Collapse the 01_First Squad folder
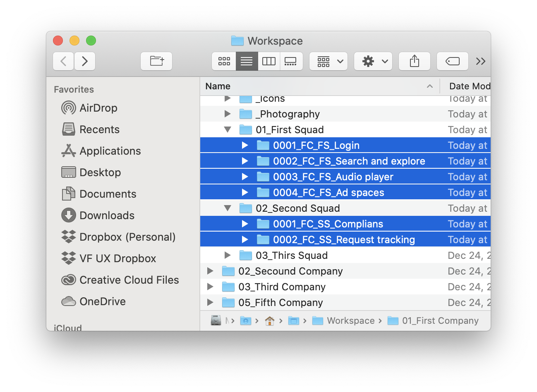Image resolution: width=537 pixels, height=392 pixels. pyautogui.click(x=227, y=129)
